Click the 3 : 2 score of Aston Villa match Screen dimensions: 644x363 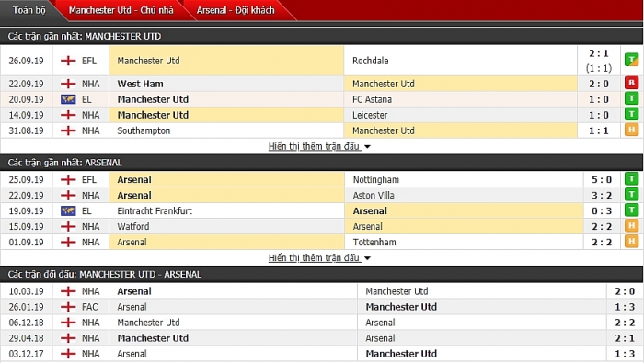click(x=602, y=195)
